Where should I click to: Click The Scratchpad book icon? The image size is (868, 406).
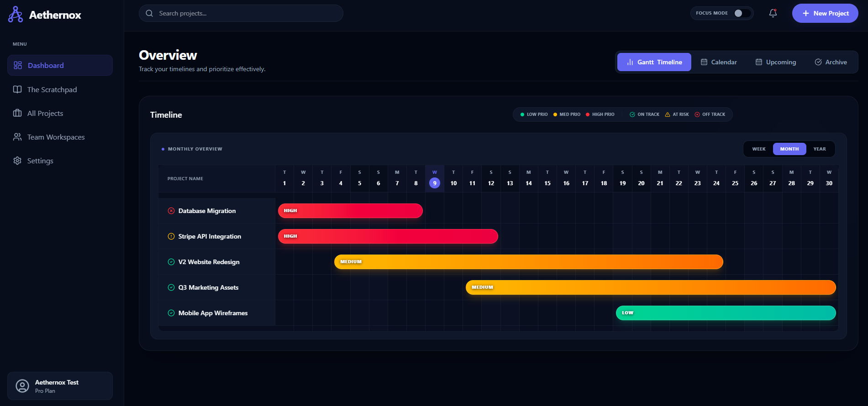[x=17, y=89]
